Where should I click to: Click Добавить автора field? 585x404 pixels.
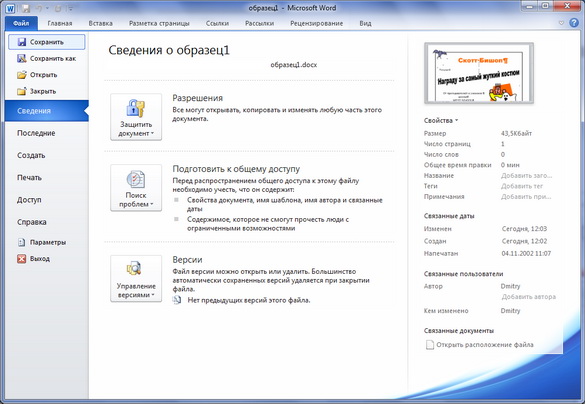pos(528,297)
